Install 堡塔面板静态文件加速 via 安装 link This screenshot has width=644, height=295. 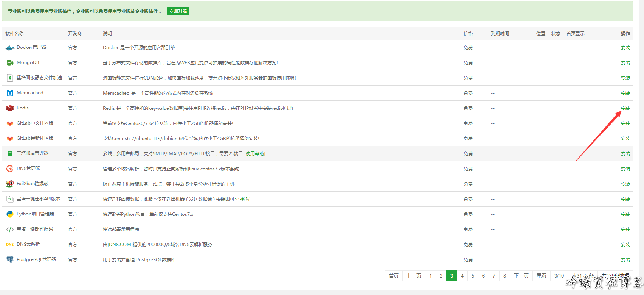click(x=625, y=78)
